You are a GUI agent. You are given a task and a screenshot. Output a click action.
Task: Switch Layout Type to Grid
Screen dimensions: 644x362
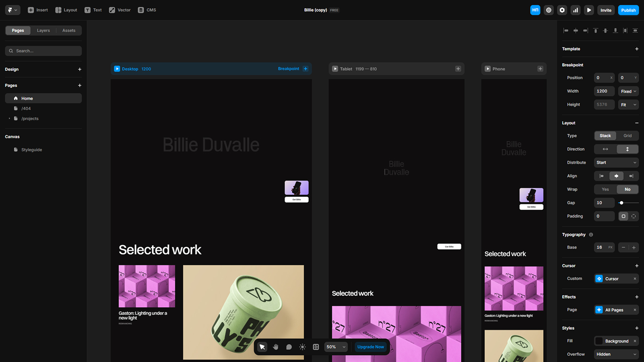click(627, 136)
